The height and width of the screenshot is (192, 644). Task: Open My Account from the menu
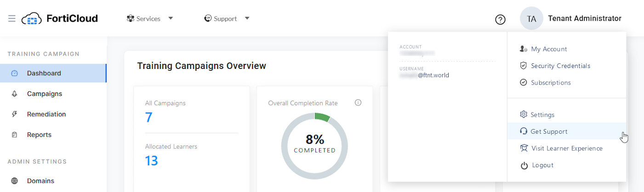[549, 49]
